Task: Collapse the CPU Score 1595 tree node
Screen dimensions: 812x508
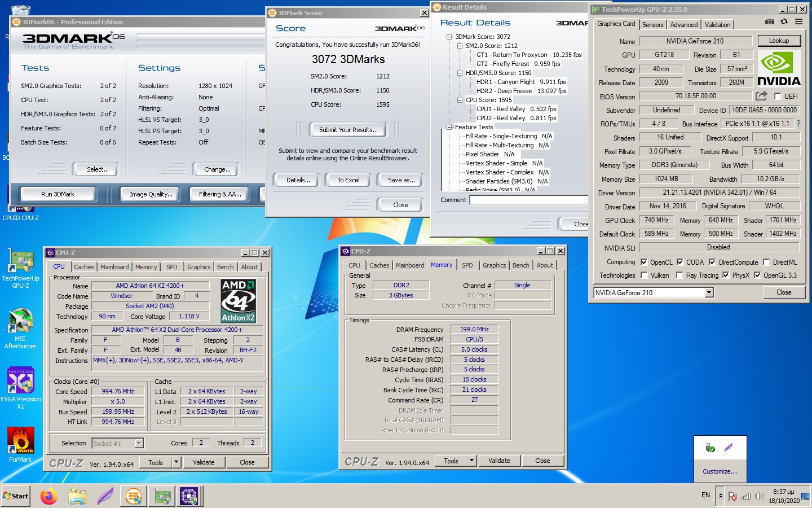Action: [460, 100]
